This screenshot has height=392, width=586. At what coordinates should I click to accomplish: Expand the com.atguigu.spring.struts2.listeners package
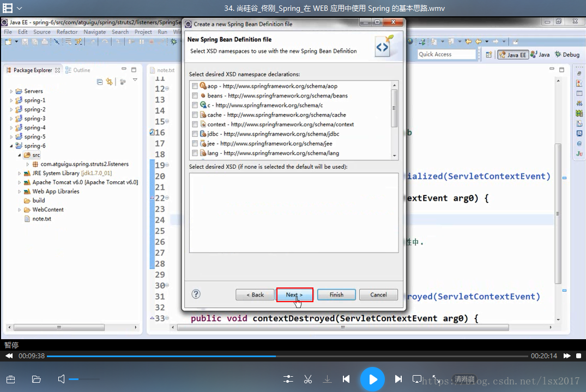[x=28, y=164]
